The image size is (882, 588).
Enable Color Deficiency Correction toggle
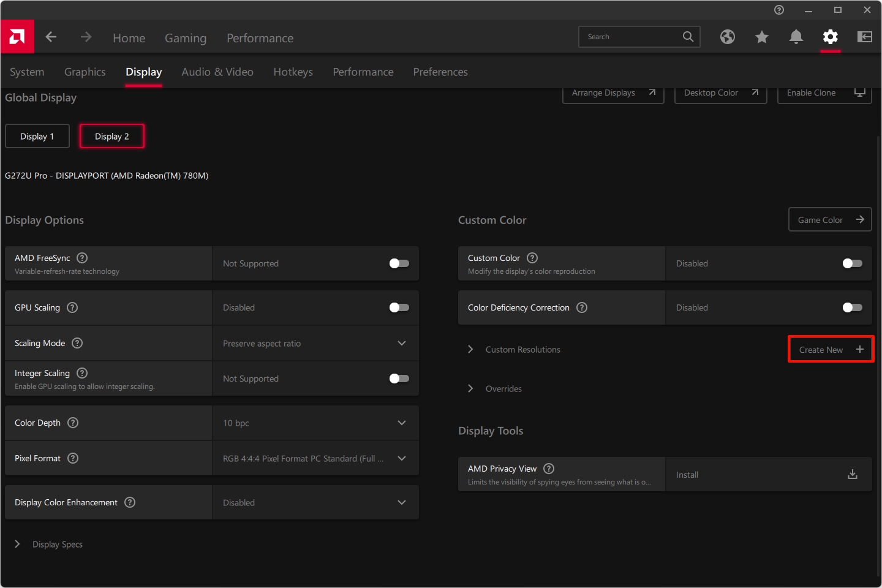click(x=852, y=307)
